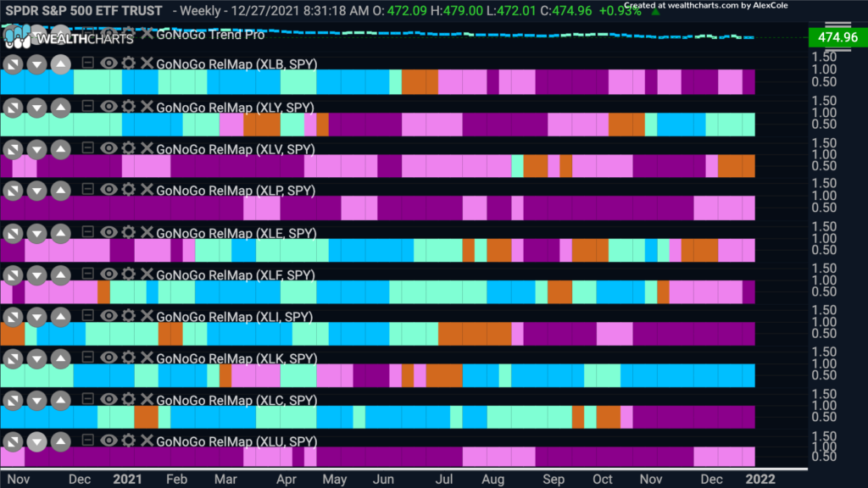Screen dimensions: 868x488
Task: Open settings gear for GoNoGo RelMap XLU
Action: [x=129, y=441]
